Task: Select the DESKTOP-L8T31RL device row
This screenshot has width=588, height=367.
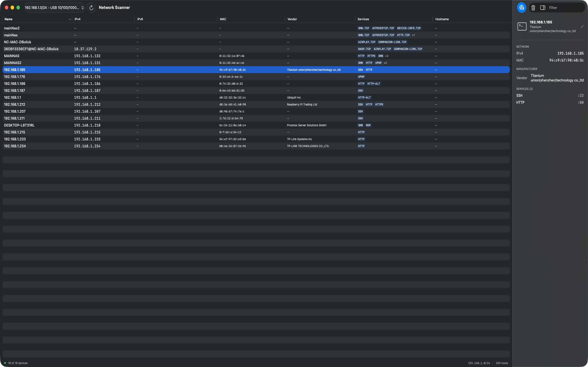Action: click(x=19, y=125)
